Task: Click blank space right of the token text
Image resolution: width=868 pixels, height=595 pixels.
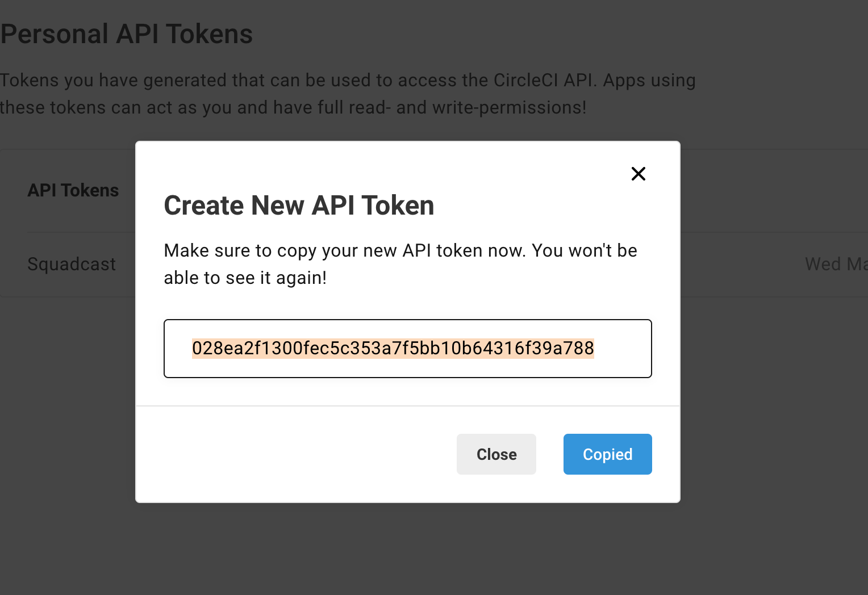Action: [x=622, y=349]
